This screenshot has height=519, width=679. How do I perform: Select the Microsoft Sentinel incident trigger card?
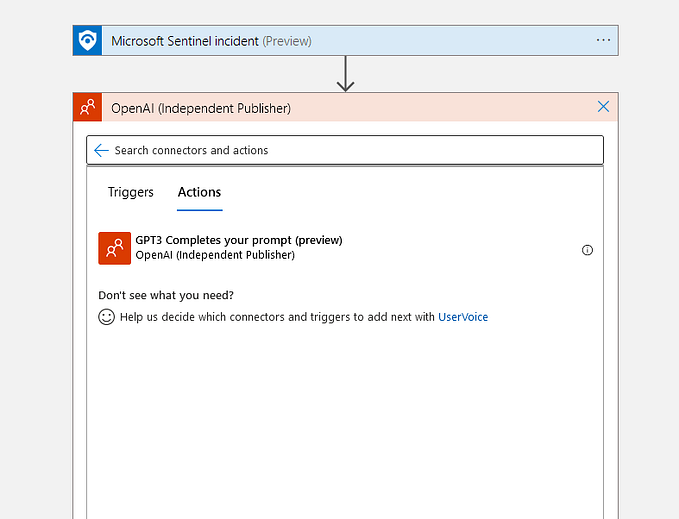pyautogui.click(x=345, y=40)
